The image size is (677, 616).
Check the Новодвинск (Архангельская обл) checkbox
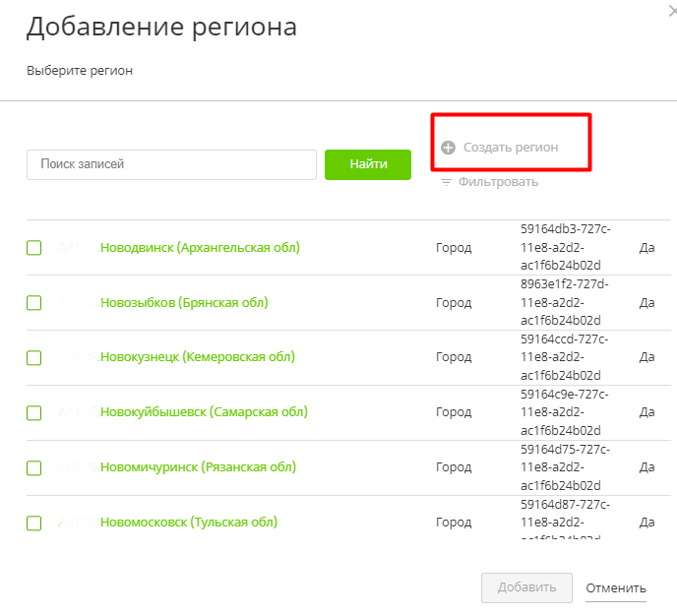[34, 248]
